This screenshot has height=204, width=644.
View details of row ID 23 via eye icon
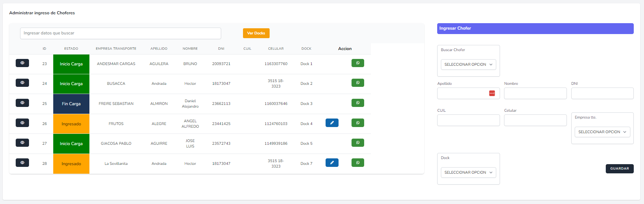coord(22,63)
